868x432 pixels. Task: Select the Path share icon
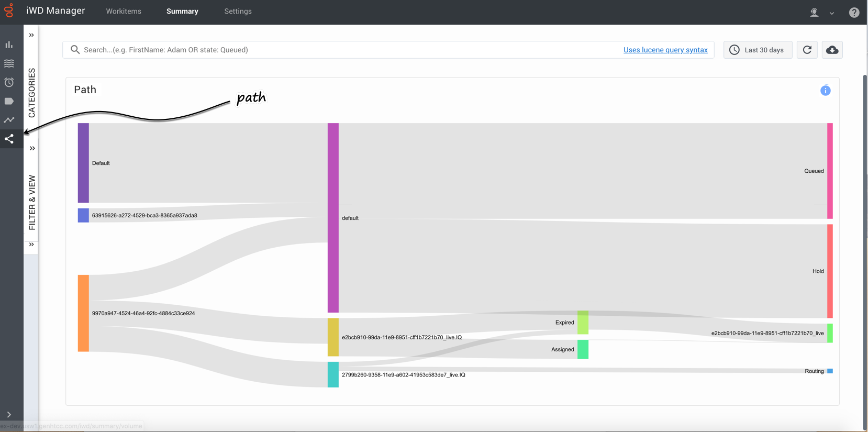pyautogui.click(x=9, y=139)
